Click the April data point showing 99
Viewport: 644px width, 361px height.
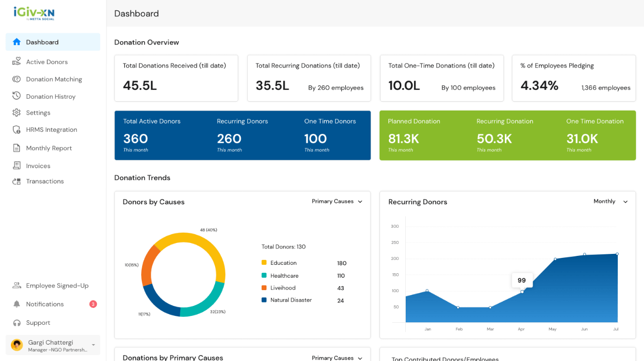522,292
